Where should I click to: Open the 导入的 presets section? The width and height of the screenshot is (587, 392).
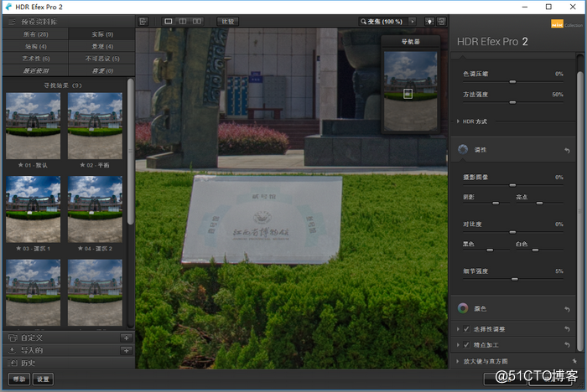pos(69,350)
